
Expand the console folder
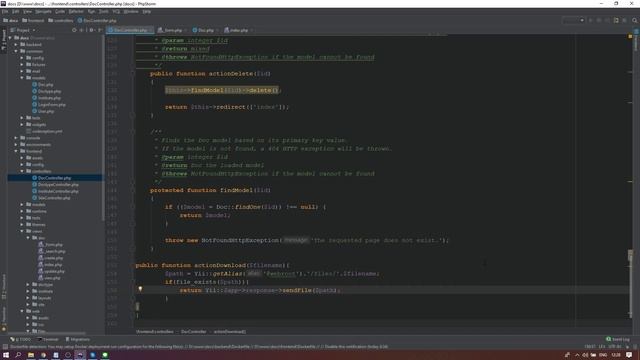[x=16, y=138]
